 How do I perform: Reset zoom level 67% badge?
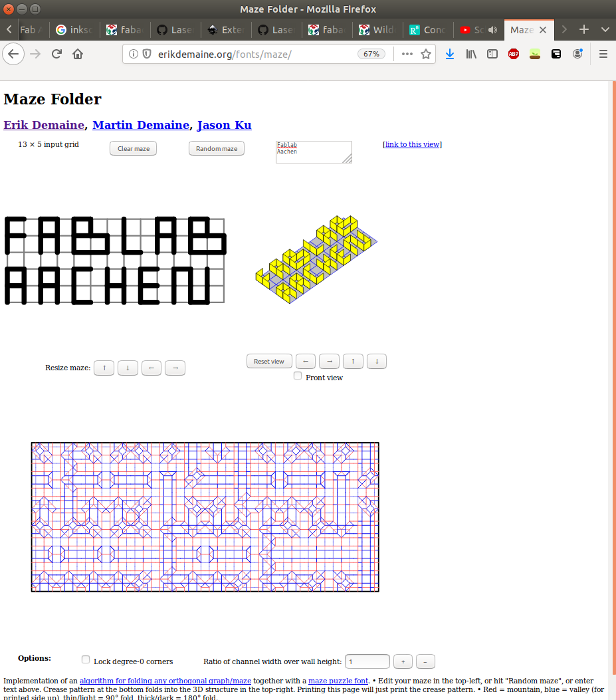tap(371, 54)
